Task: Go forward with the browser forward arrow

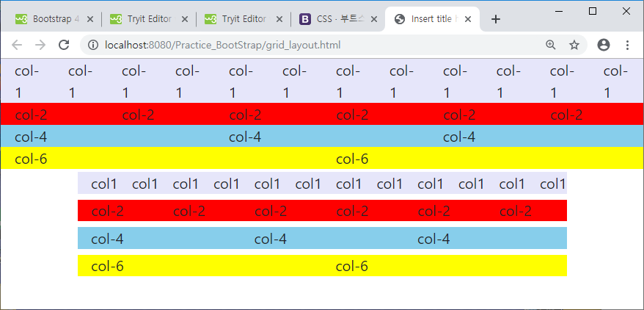Action: [40, 45]
